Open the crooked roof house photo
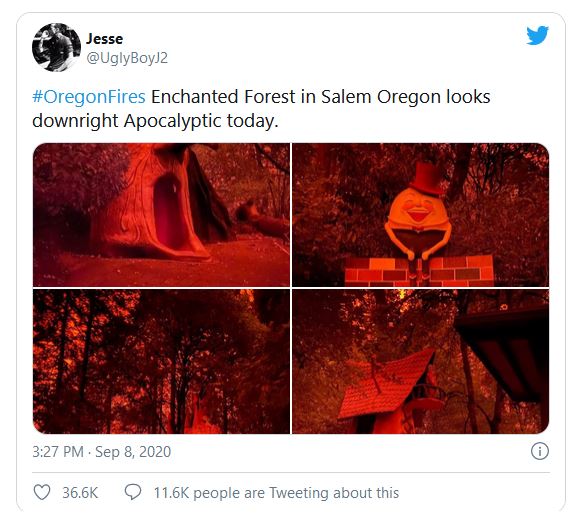Screen dimensions: 573x524 coord(421,362)
